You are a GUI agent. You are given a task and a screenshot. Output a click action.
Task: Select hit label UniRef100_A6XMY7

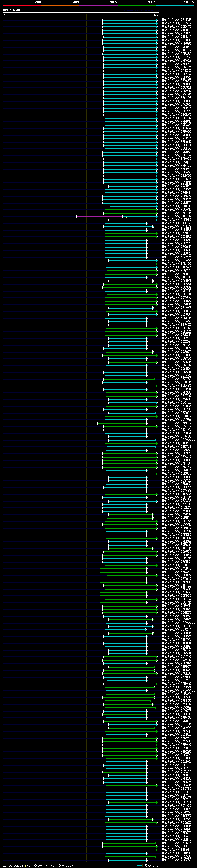tap(177, 33)
